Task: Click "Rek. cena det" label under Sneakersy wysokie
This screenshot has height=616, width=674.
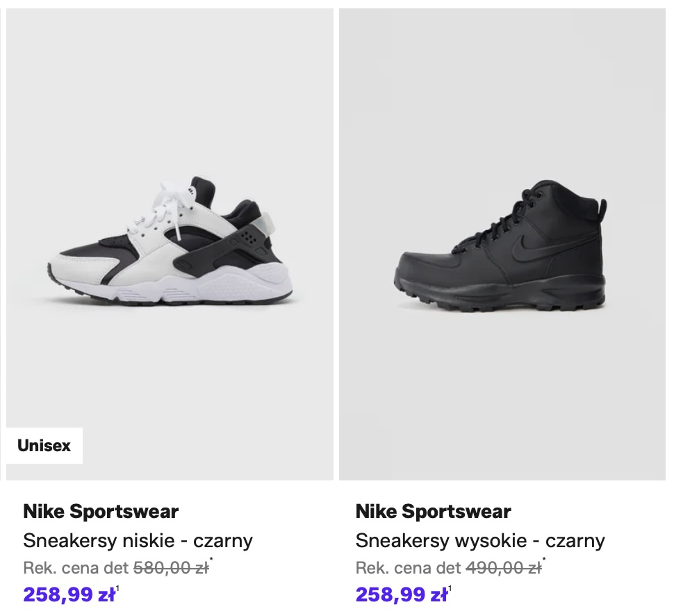Action: tap(408, 568)
